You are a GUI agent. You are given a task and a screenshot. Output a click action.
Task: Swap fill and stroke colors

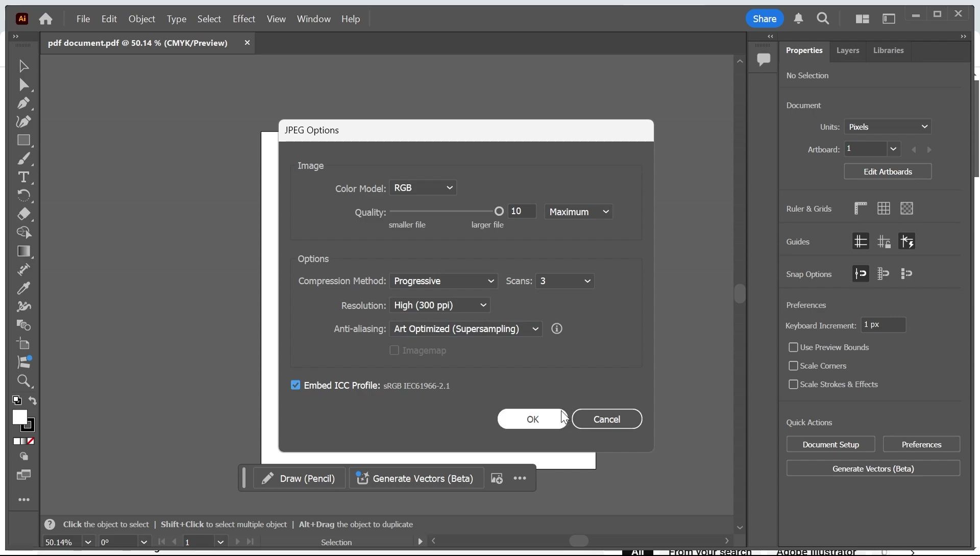tap(33, 400)
